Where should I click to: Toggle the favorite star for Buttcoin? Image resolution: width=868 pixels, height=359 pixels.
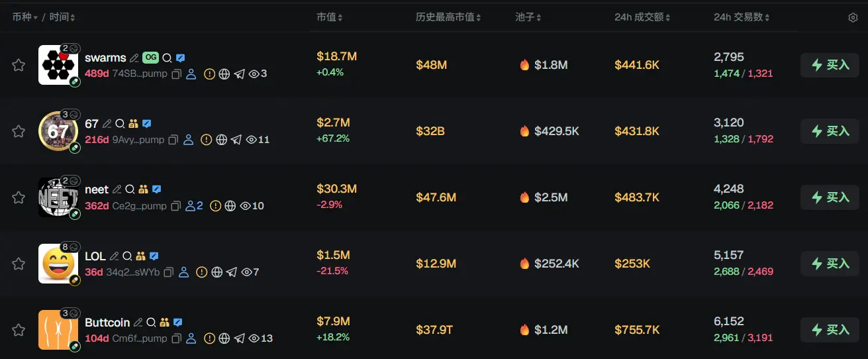point(19,330)
